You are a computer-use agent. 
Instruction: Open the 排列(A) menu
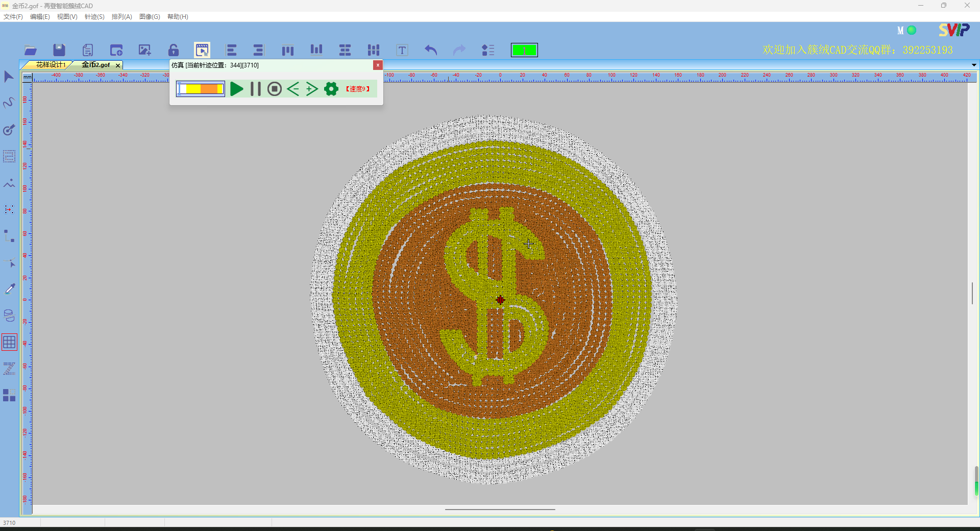[x=121, y=17]
